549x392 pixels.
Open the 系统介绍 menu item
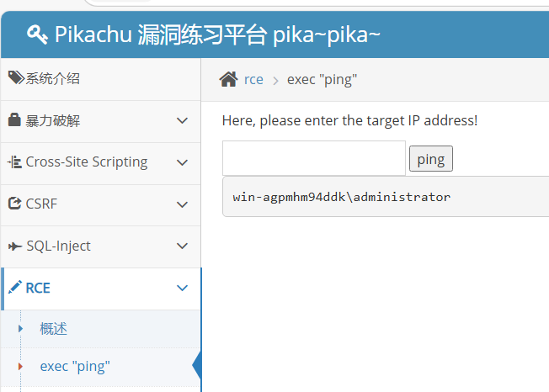tap(53, 79)
